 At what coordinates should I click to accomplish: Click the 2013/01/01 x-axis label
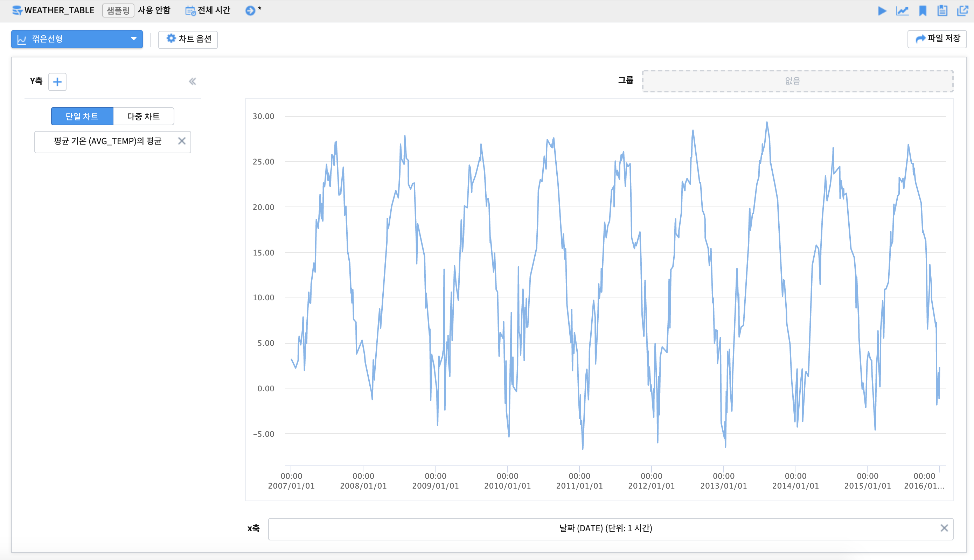[724, 481]
